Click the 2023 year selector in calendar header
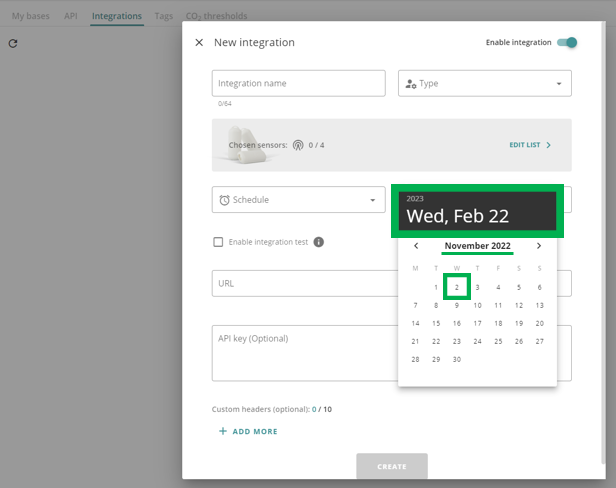This screenshot has width=616, height=488. pyautogui.click(x=415, y=199)
